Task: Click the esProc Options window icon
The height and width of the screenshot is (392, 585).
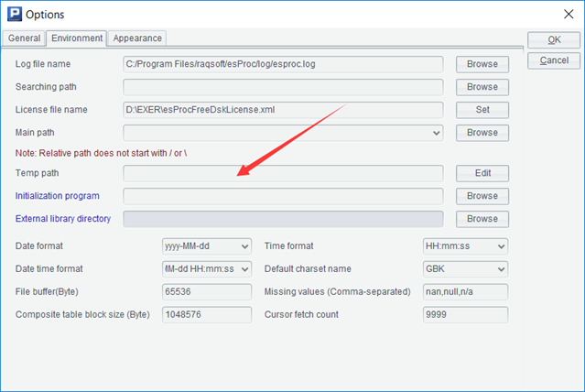Action: 13,14
